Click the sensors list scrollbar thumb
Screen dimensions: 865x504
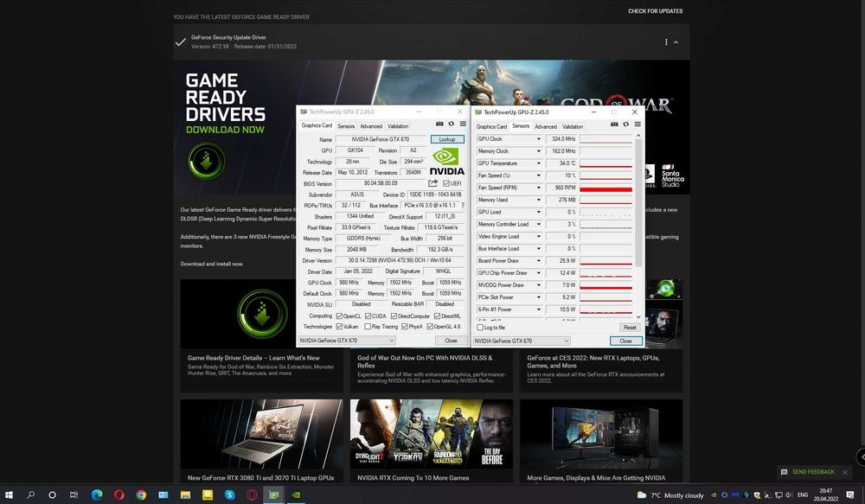(x=638, y=203)
